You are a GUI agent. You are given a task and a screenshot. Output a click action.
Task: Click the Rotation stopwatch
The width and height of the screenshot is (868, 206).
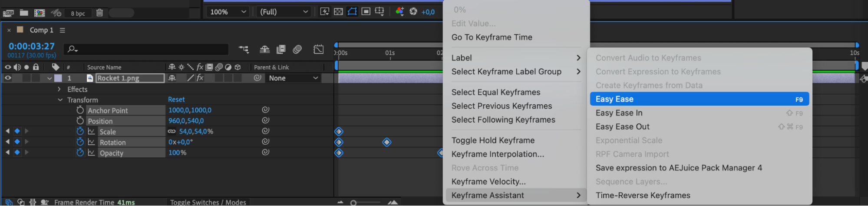(80, 142)
